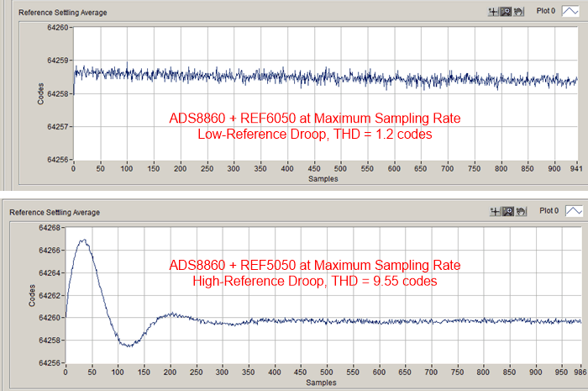Edit the 64260 y-axis maximum in top graph

[57, 28]
